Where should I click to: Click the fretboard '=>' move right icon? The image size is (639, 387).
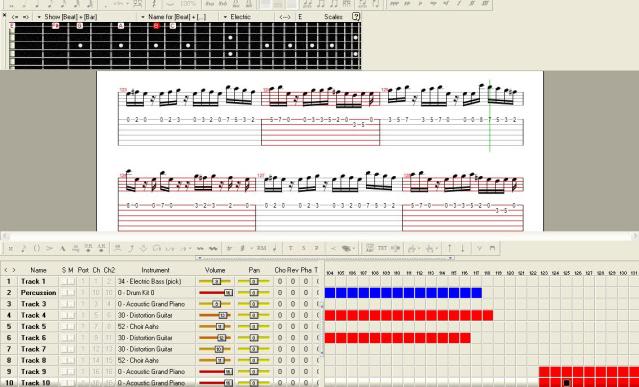tap(26, 17)
